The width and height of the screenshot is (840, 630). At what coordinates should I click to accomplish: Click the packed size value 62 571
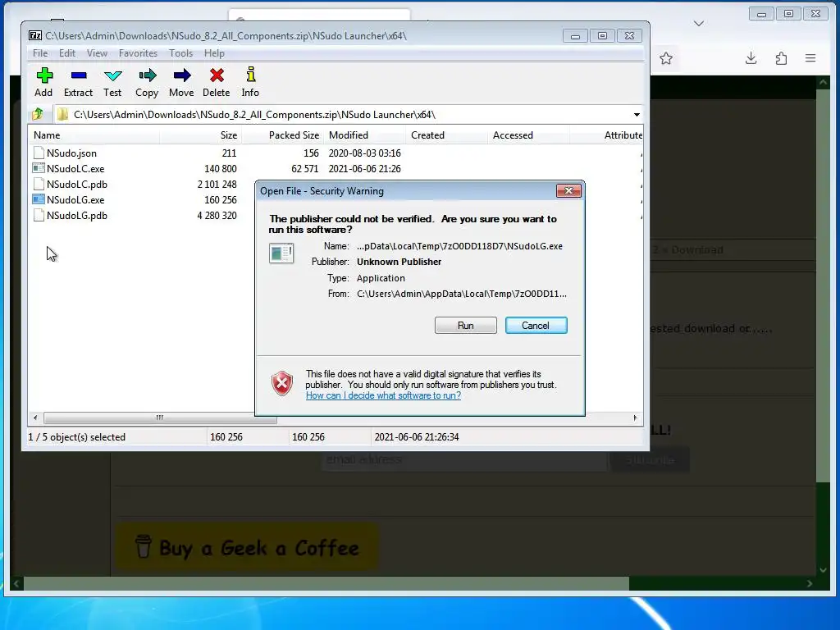305,168
